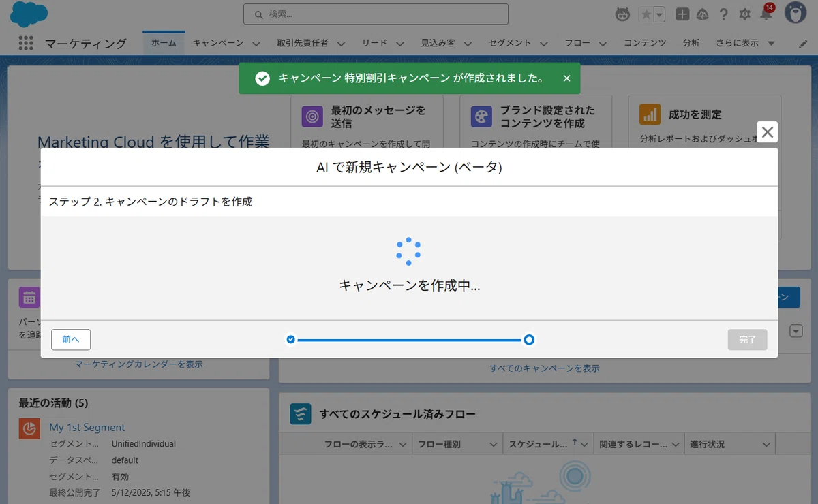The width and height of the screenshot is (818, 504).
Task: Open the global actions plus icon
Action: coord(682,14)
